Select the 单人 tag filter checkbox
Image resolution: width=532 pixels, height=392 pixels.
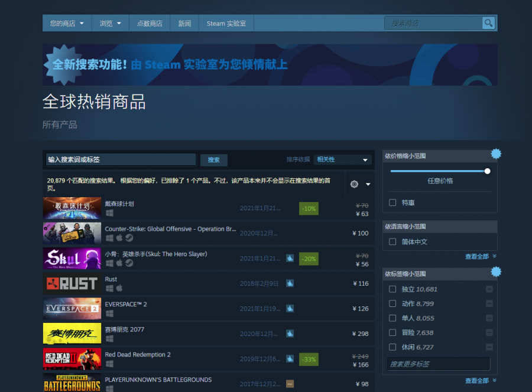(392, 318)
